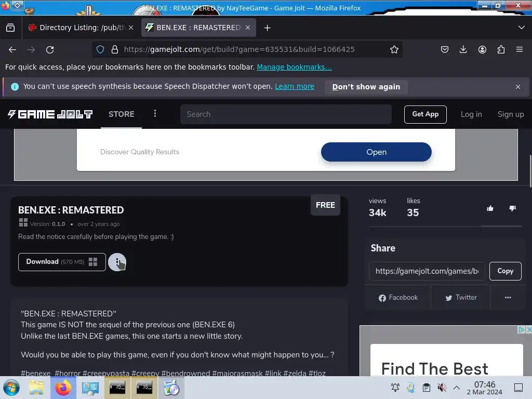Open the Windows Start menu

coord(11,388)
